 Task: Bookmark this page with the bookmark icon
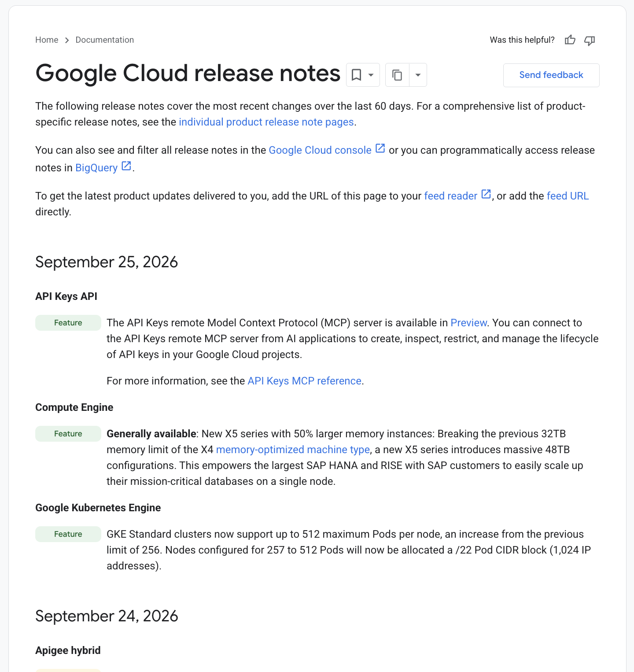tap(357, 75)
